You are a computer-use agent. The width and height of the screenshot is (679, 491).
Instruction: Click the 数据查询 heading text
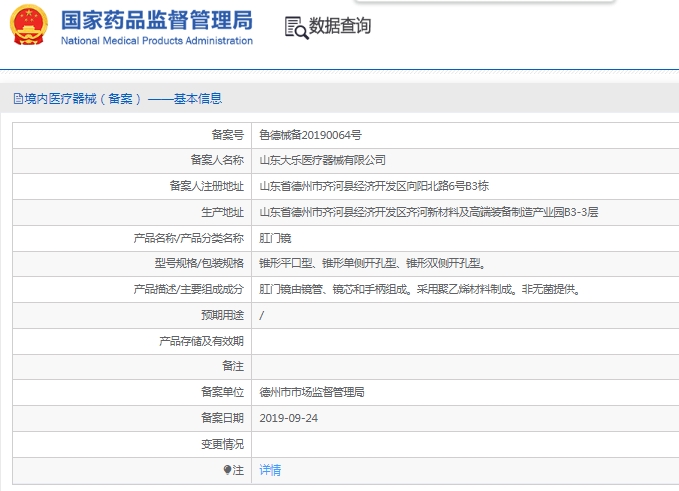coord(340,26)
